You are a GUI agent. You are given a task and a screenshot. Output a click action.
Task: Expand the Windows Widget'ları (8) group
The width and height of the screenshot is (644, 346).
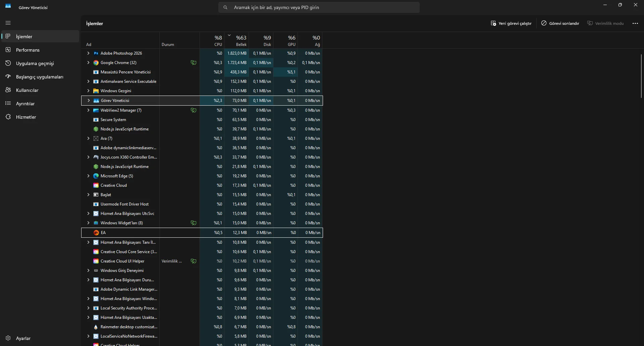point(88,223)
